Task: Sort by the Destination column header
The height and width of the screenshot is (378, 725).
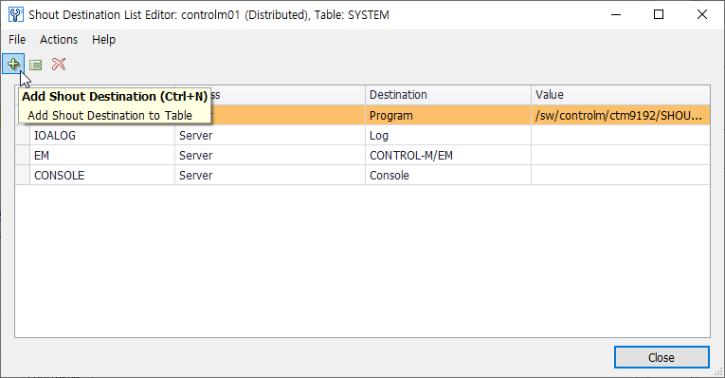Action: point(448,95)
